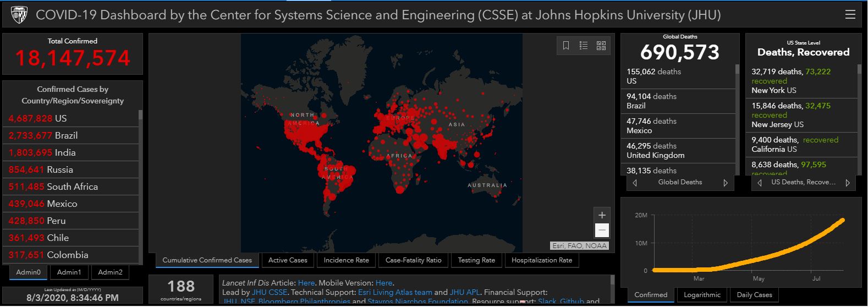Image resolution: width=868 pixels, height=307 pixels.
Task: Click the Johns Hopkins shield logo
Action: point(19,15)
